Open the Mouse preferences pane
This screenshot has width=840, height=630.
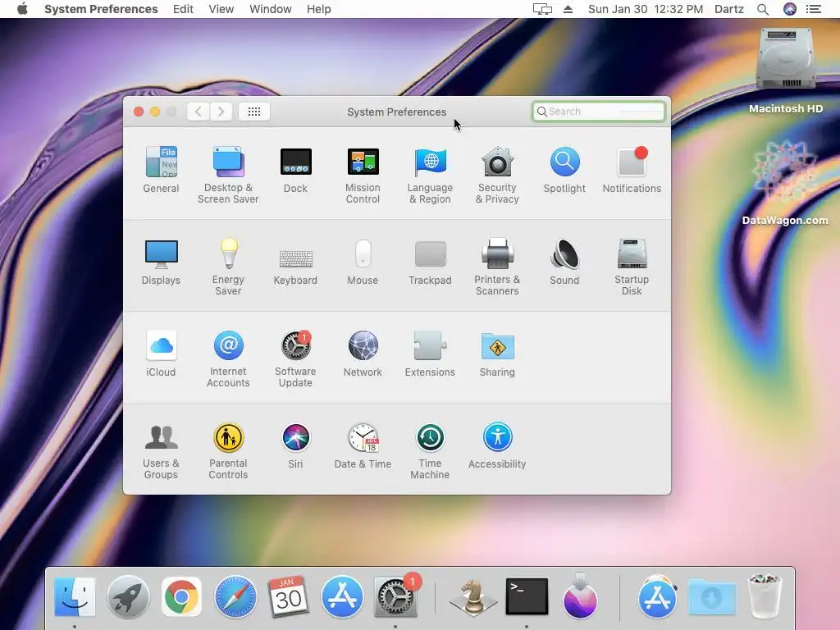[x=363, y=262]
